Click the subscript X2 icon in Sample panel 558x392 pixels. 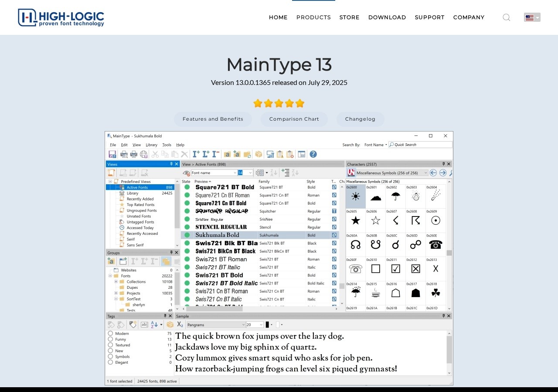coord(180,324)
